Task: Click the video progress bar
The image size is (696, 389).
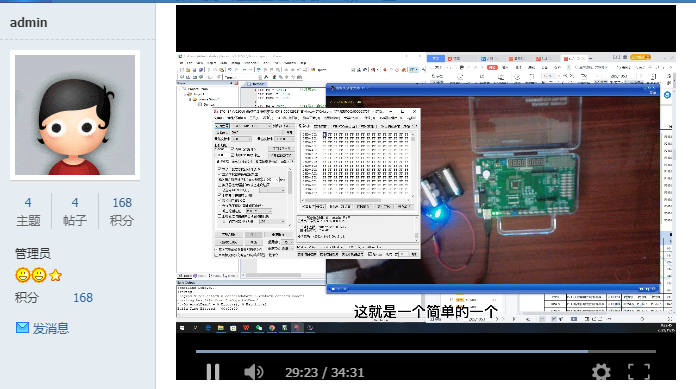Action: [426, 351]
